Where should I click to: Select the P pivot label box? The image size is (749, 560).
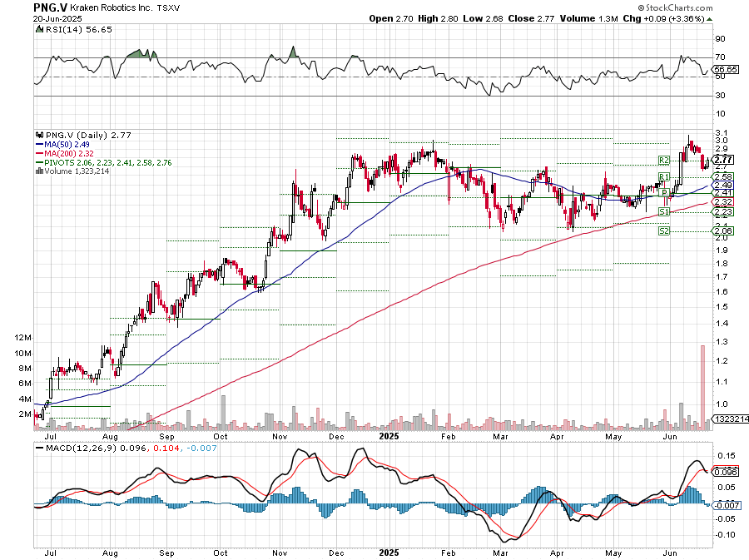pos(663,192)
